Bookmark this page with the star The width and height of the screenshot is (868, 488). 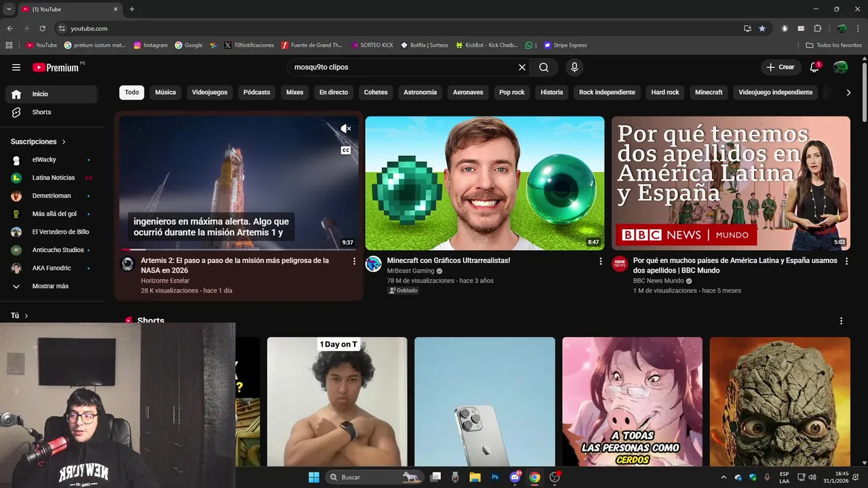click(762, 28)
